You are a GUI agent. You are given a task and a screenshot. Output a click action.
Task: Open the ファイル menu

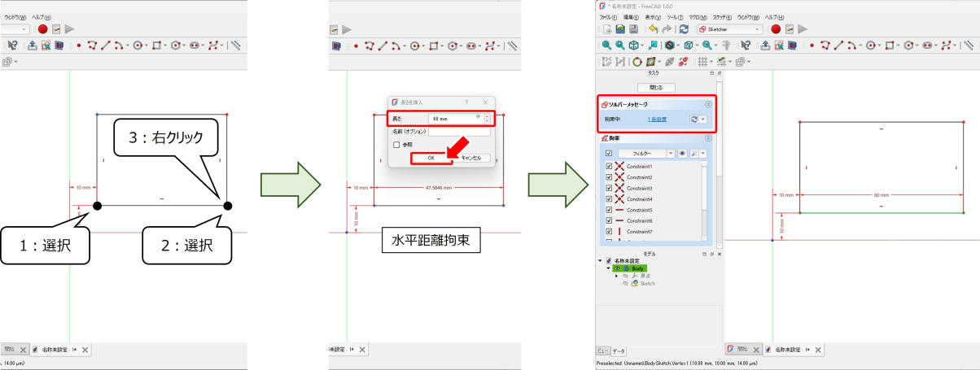tap(608, 17)
